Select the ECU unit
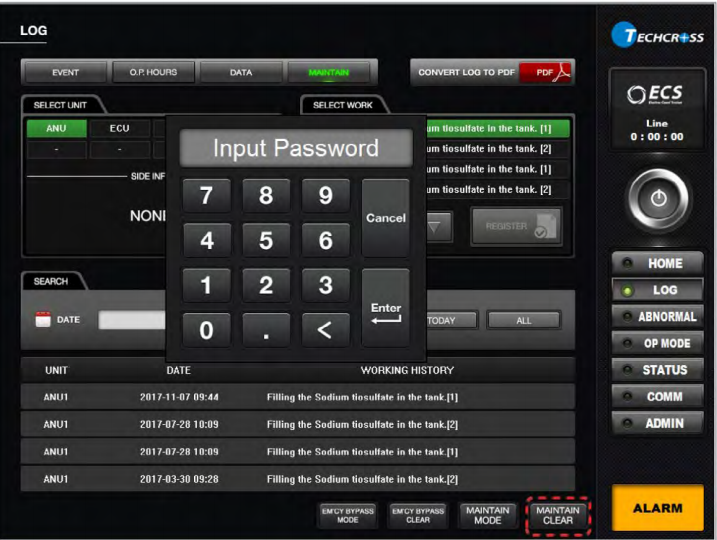 click(x=119, y=128)
